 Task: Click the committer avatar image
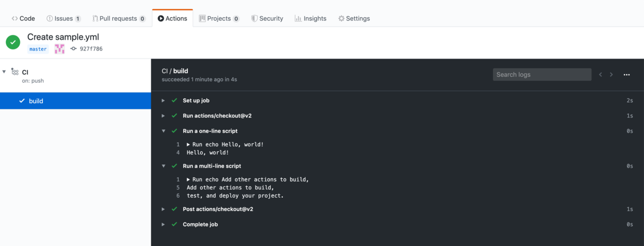[x=60, y=49]
